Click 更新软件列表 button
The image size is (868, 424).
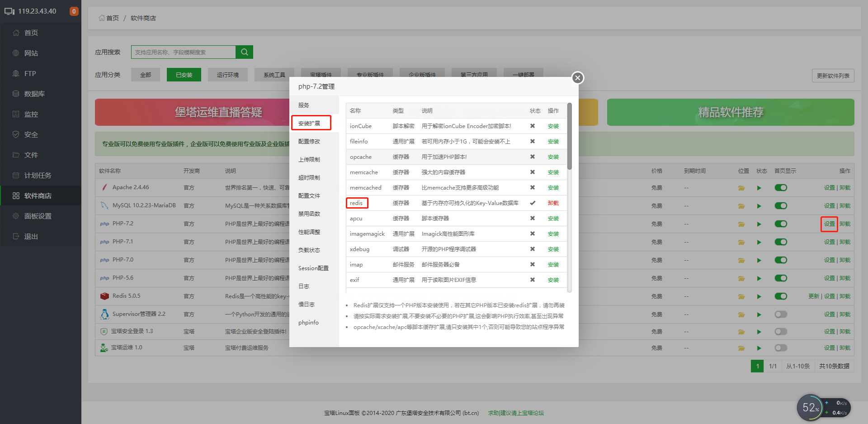tap(833, 76)
